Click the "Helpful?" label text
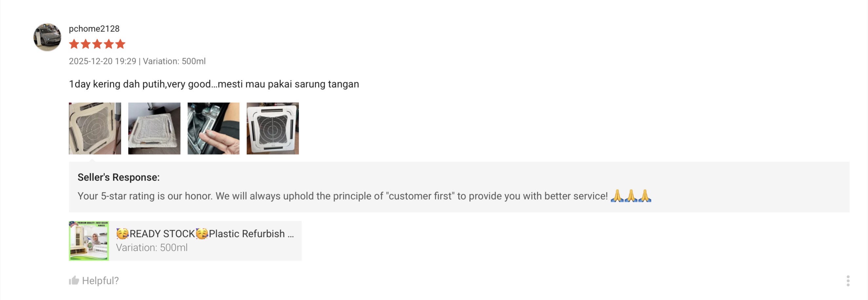 pyautogui.click(x=100, y=280)
